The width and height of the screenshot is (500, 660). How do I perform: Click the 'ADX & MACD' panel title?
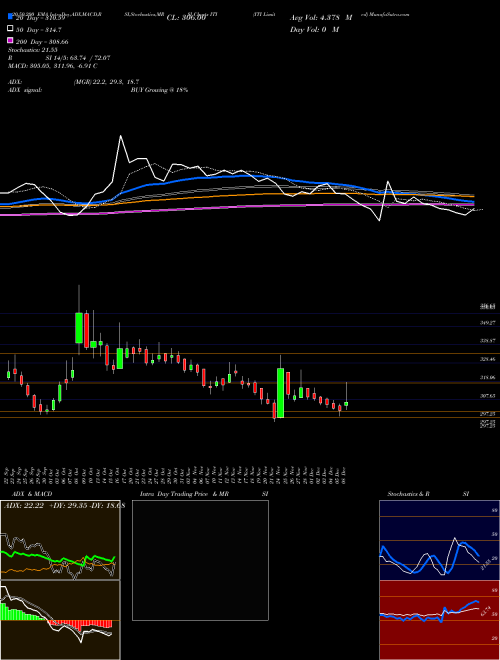tap(32, 494)
